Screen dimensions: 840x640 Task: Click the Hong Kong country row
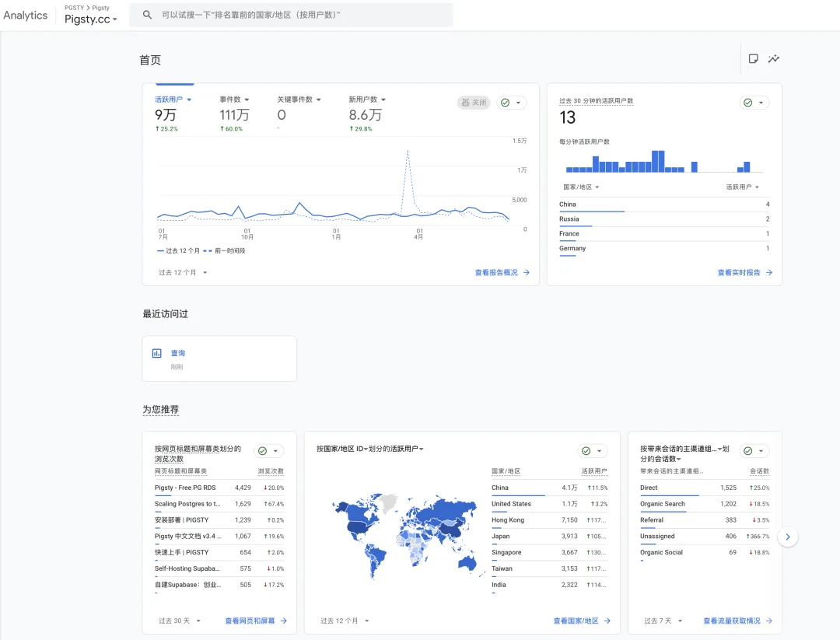550,520
